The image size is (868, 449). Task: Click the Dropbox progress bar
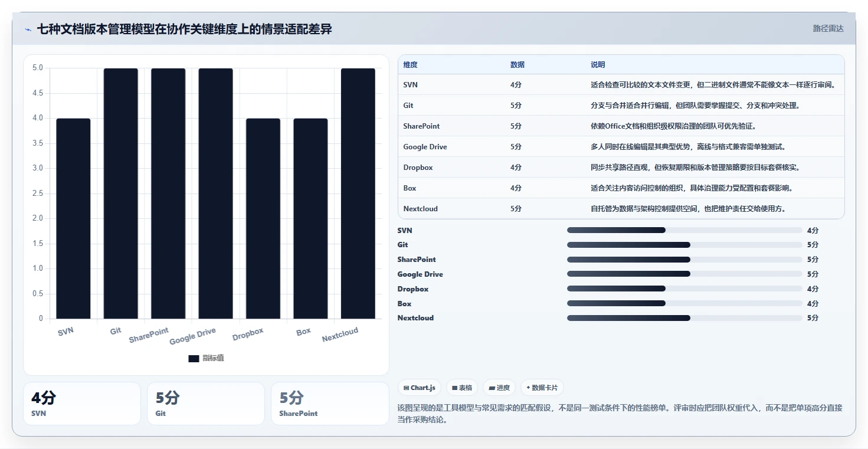[684, 289]
